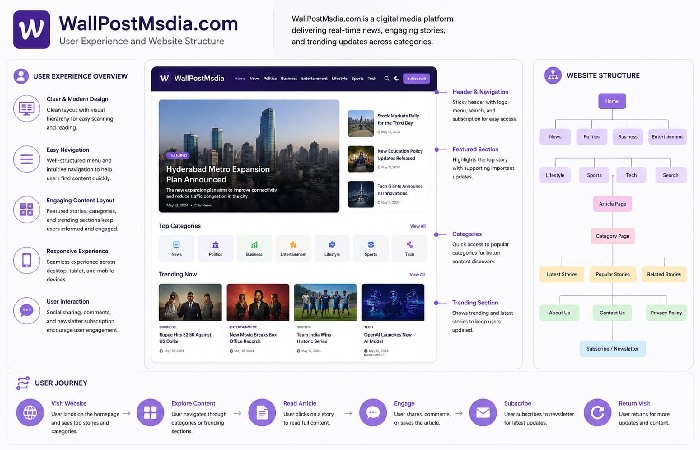The height and width of the screenshot is (450, 700).
Task: Click the User Experience Overview person icon
Action: (x=21, y=76)
